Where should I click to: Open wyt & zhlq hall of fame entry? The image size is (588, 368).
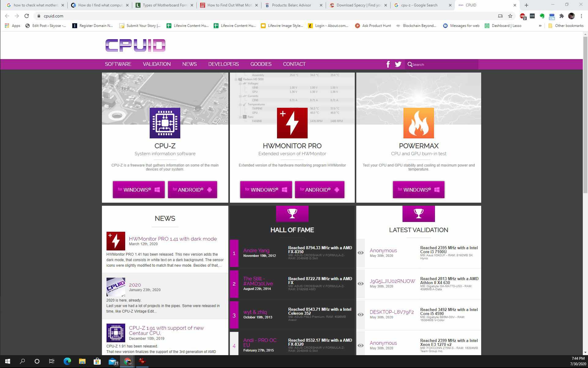click(255, 312)
